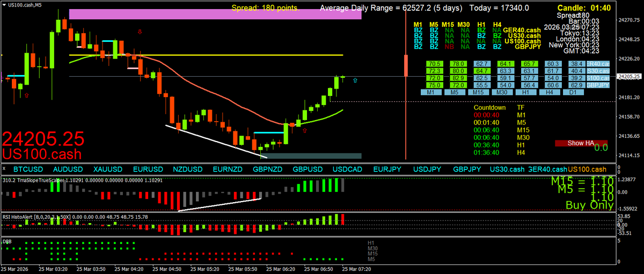Click the 24205.25 price scale marker
Image resolution: width=644 pixels, height=274 pixels.
pos(630,77)
